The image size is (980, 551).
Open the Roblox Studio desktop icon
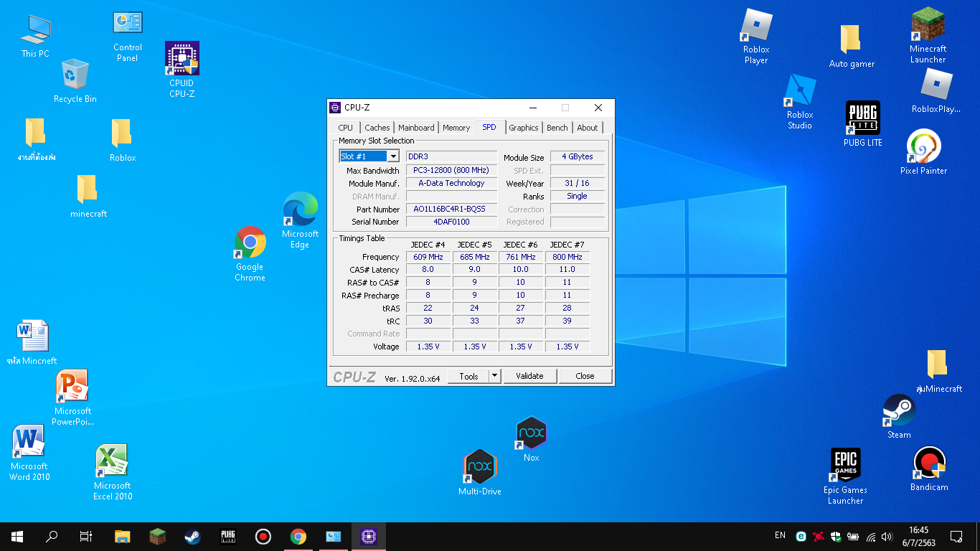pyautogui.click(x=800, y=91)
